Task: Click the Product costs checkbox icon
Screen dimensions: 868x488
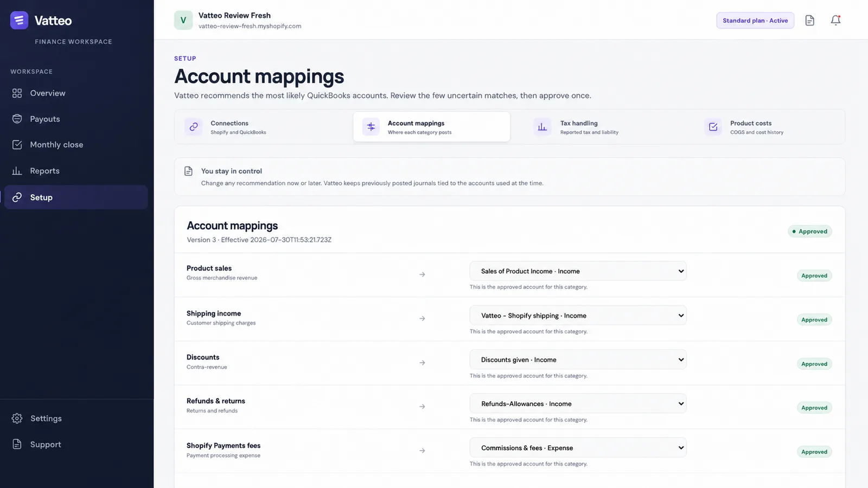Action: pyautogui.click(x=713, y=127)
